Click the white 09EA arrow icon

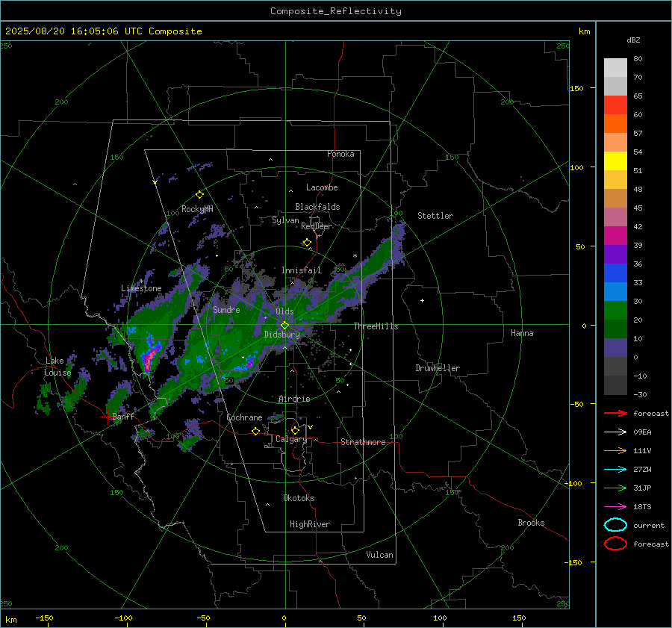(x=615, y=432)
